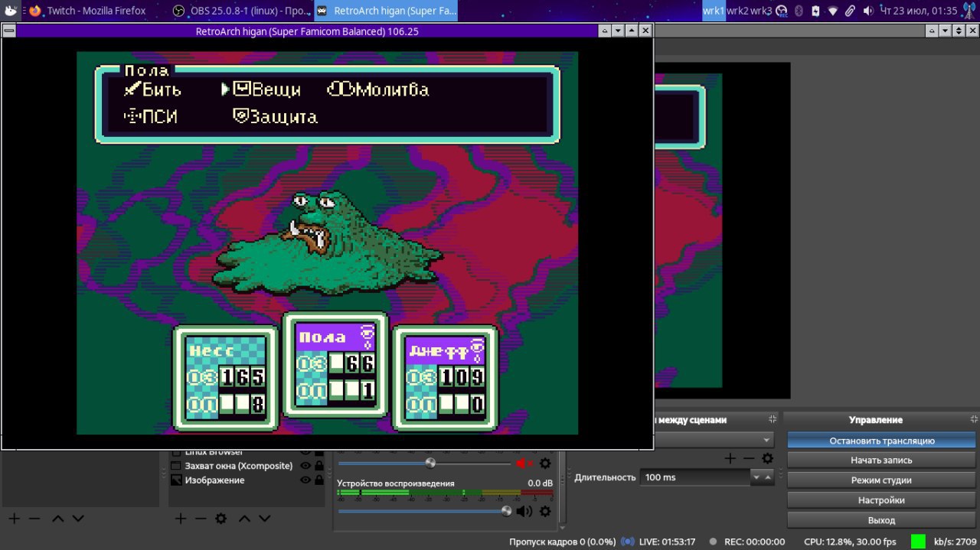
Task: Undock the Управление panel via float icon
Action: click(x=974, y=419)
